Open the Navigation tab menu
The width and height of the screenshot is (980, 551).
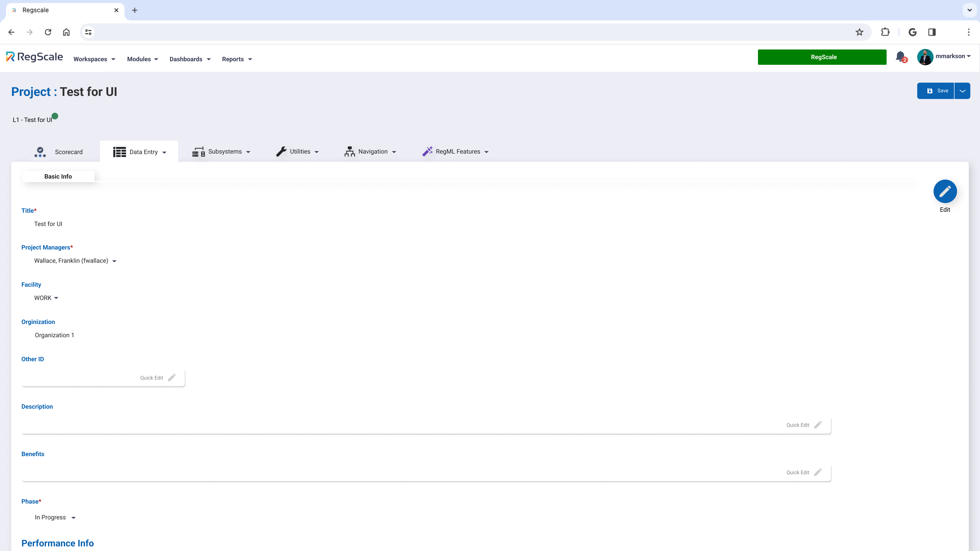[x=370, y=151]
